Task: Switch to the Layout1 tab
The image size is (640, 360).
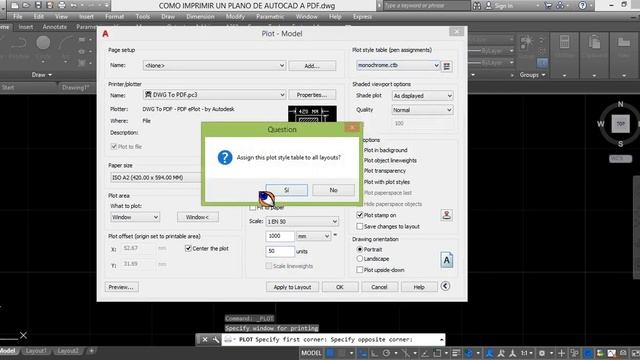Action: (x=36, y=351)
